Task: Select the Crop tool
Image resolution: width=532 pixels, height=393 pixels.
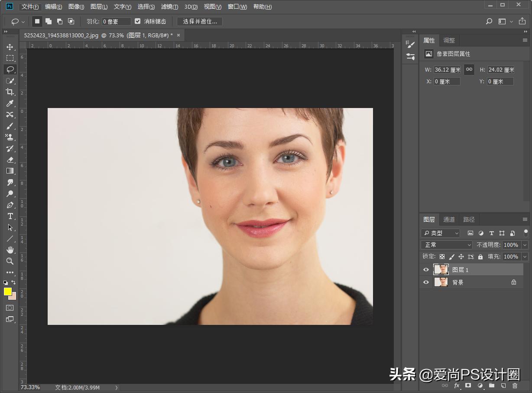Action: pyautogui.click(x=10, y=92)
